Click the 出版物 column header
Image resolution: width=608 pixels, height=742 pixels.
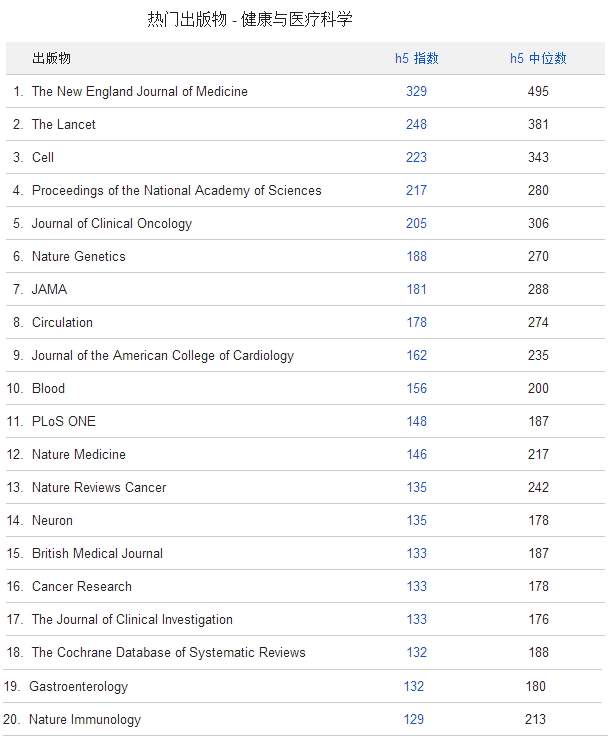pos(51,58)
